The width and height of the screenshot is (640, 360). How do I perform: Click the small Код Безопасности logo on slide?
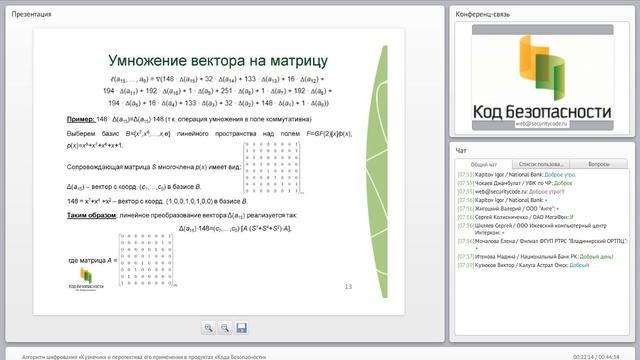point(86,279)
